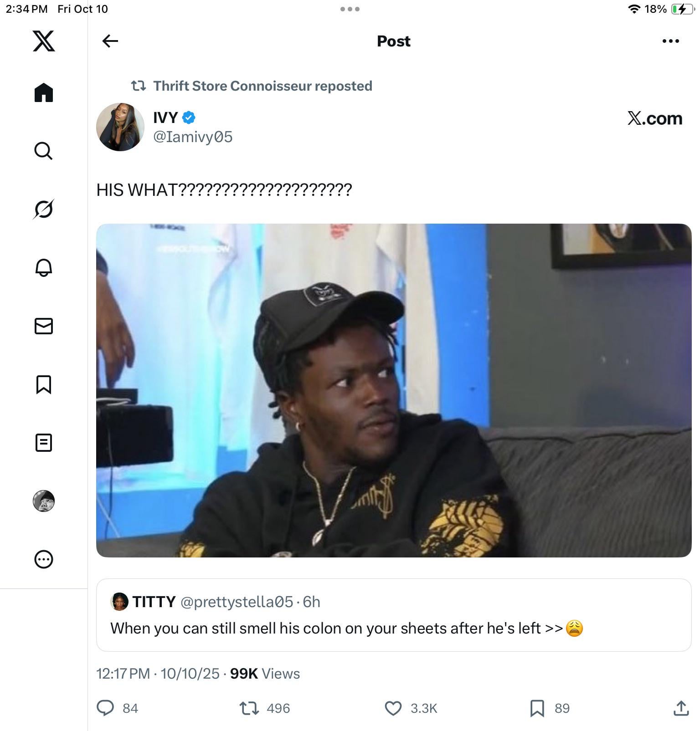Click the X logo
This screenshot has width=700, height=731.
coord(44,41)
